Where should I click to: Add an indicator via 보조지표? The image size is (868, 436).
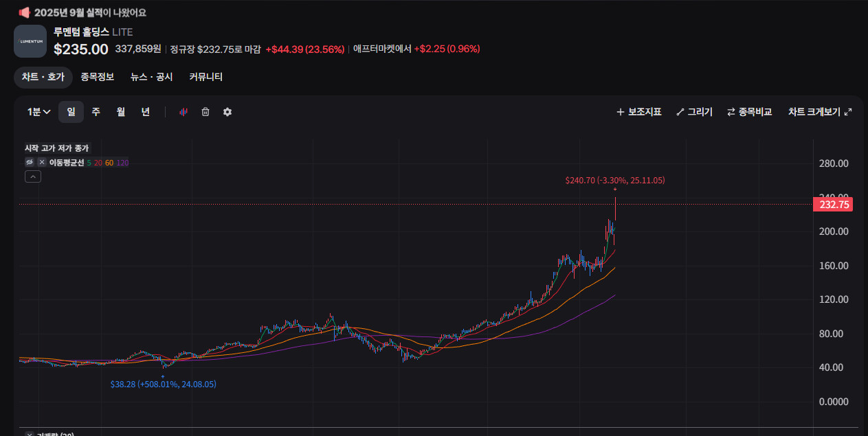tap(638, 112)
